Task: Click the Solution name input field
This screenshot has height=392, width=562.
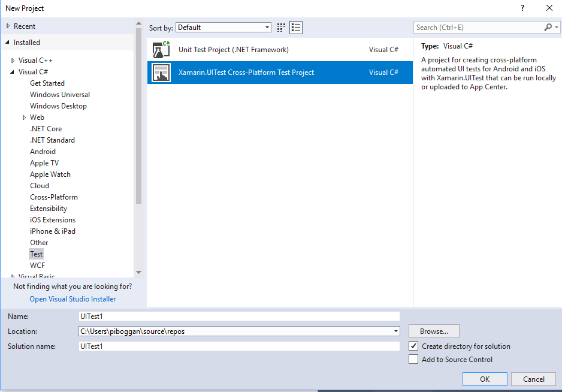Action: coord(239,346)
